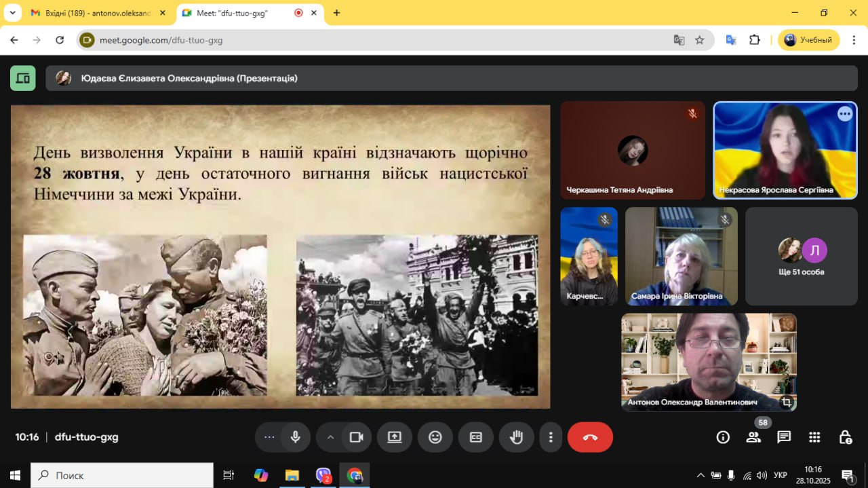Open host controls lock icon

point(845,437)
